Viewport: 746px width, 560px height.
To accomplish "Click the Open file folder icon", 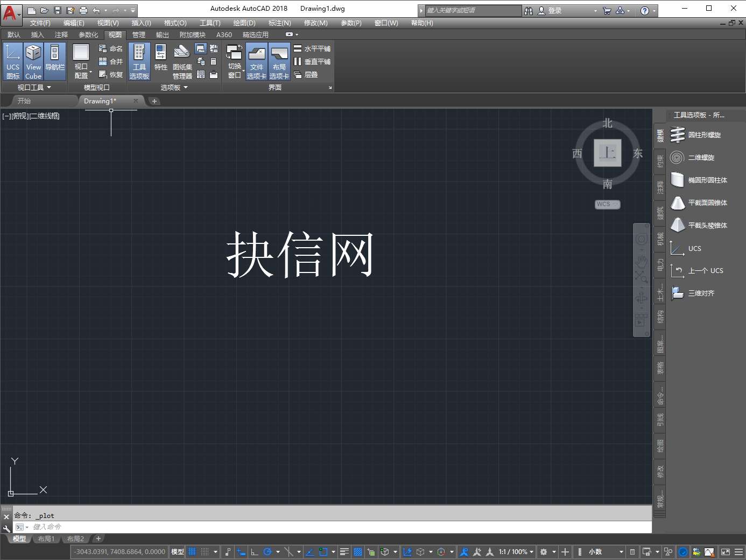I will click(x=45, y=10).
